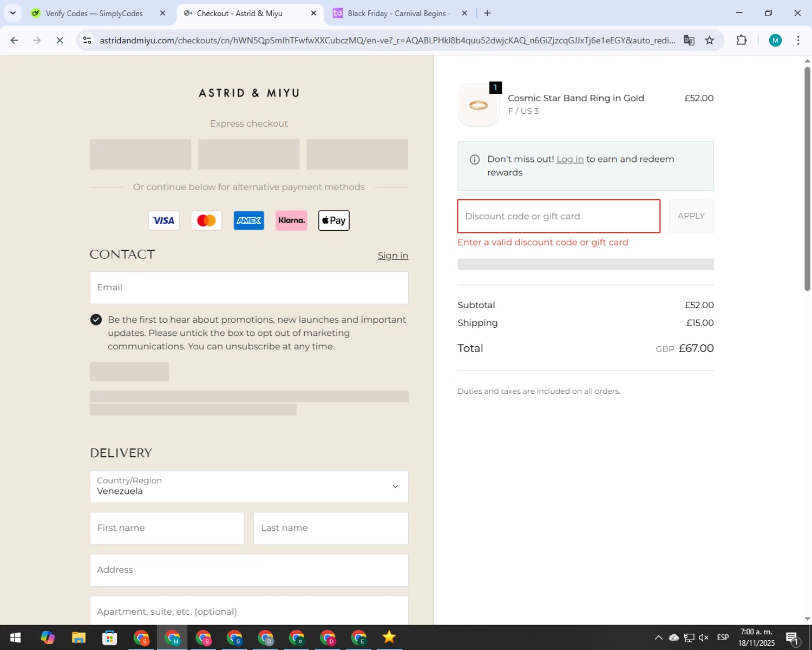Click the Cosmic Star Band Ring thumbnail
This screenshot has height=650, width=812.
click(479, 105)
